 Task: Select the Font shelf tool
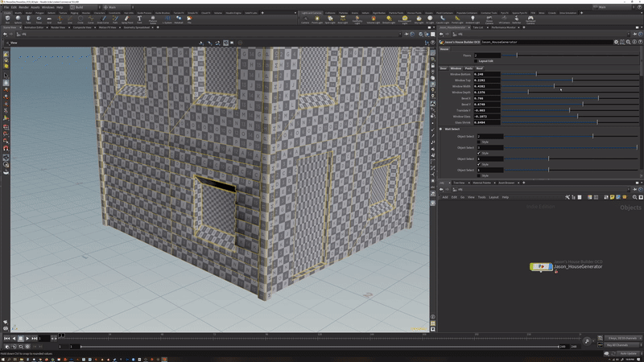139,19
